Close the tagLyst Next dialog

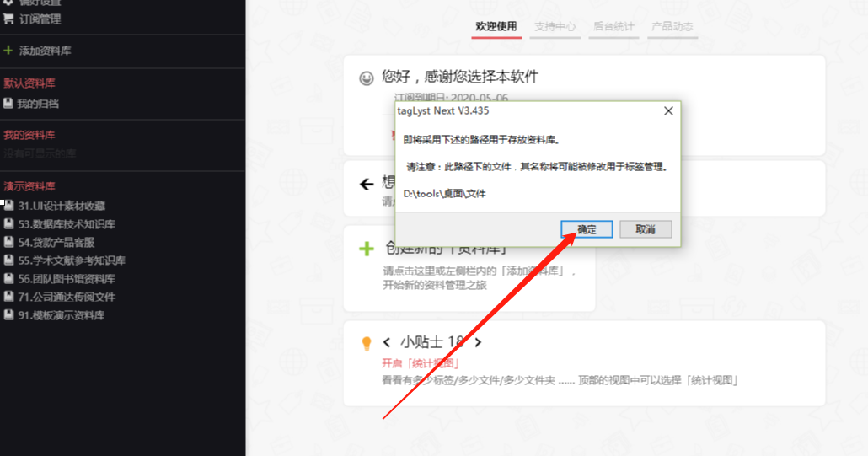[x=668, y=111]
